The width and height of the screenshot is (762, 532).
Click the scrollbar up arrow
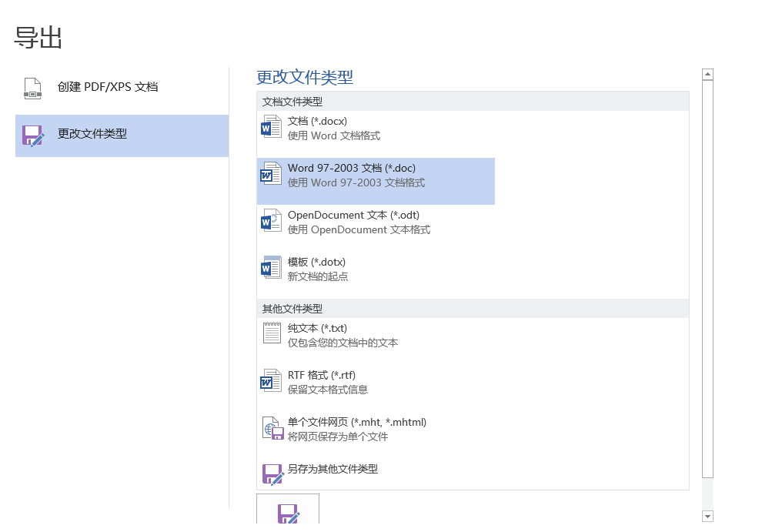(708, 75)
